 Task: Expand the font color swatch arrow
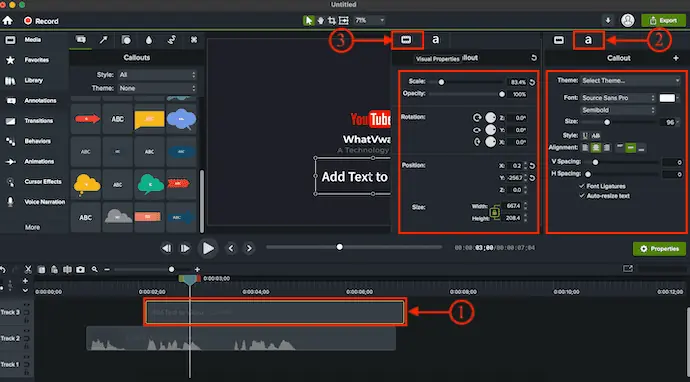click(x=678, y=98)
